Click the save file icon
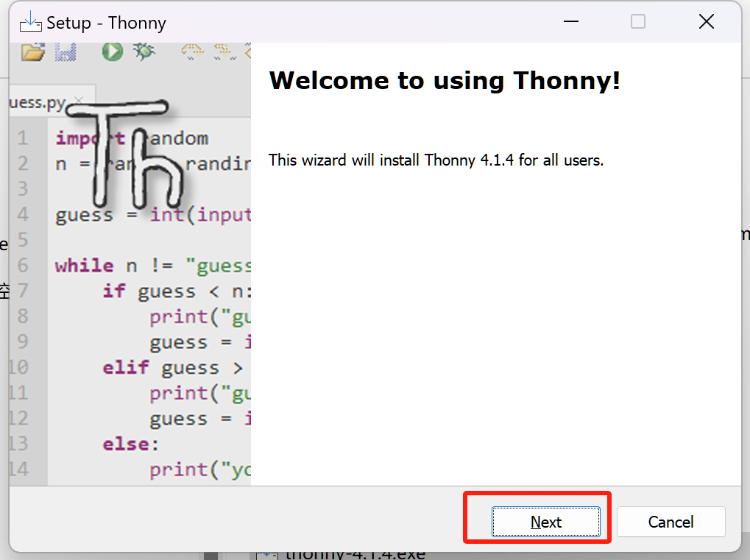This screenshot has height=560, width=750. tap(66, 52)
